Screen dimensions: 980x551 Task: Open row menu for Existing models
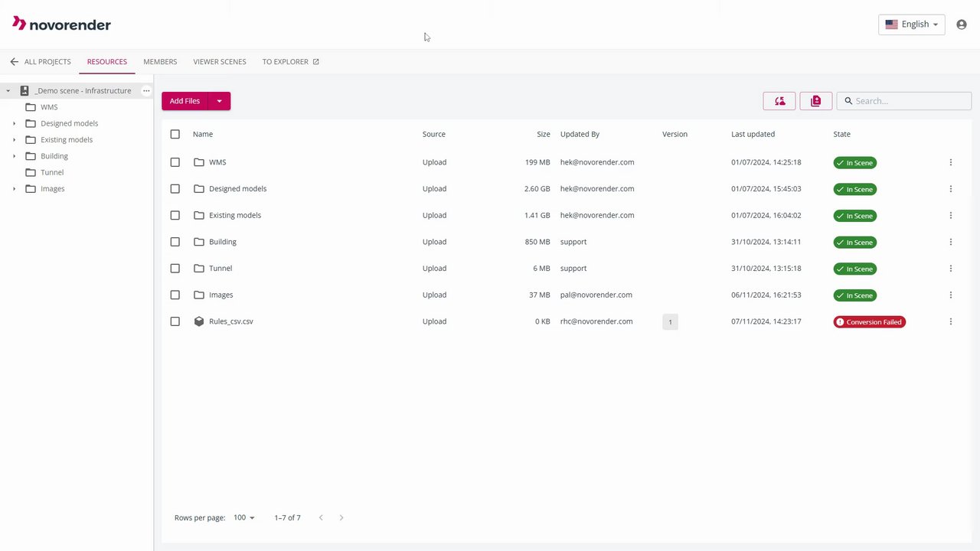tap(951, 216)
